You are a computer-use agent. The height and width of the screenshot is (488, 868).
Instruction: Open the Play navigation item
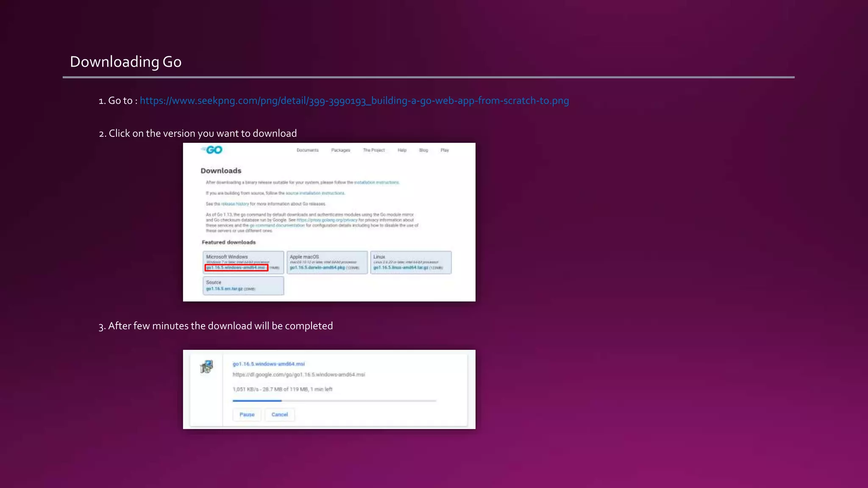click(x=445, y=150)
